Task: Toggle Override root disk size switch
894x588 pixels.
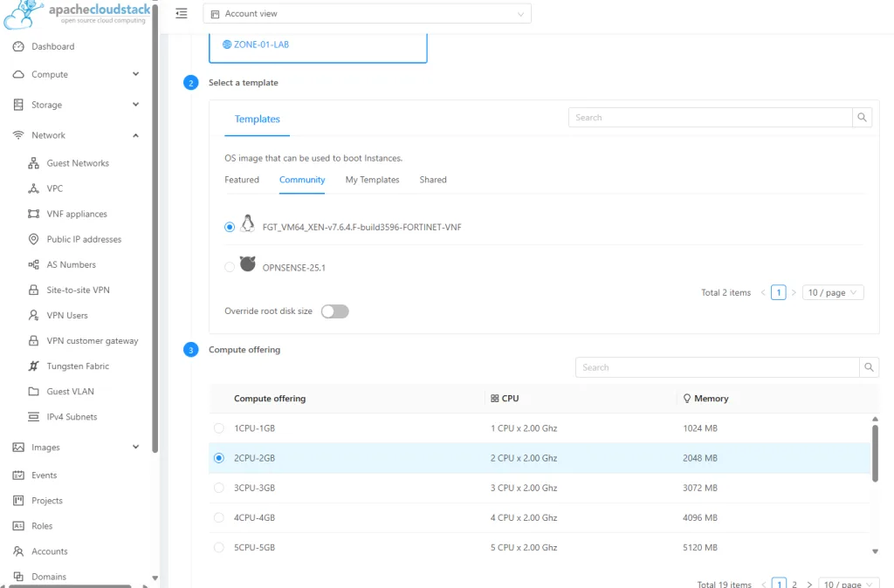Action: (x=334, y=311)
